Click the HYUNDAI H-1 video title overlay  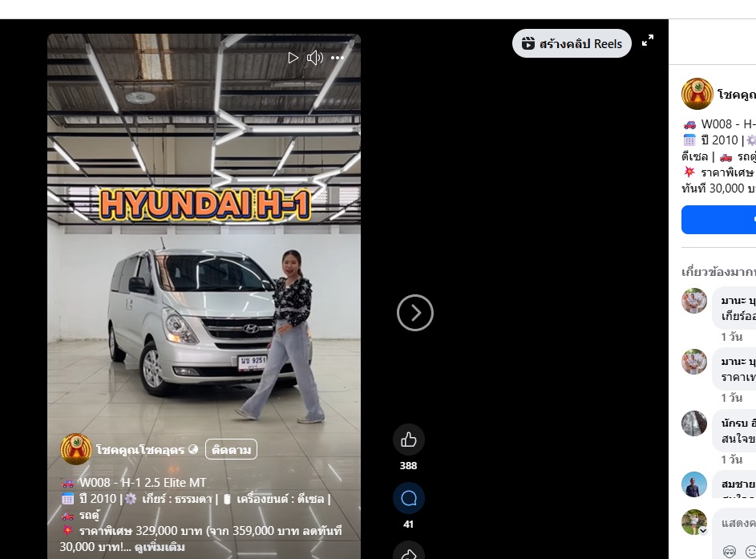[x=204, y=205]
